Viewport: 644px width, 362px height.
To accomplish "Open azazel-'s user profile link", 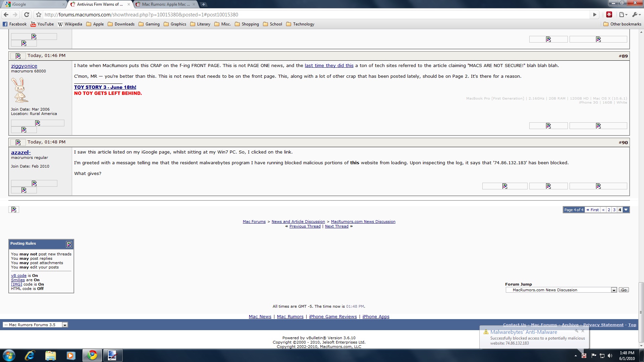I will pos(21,153).
